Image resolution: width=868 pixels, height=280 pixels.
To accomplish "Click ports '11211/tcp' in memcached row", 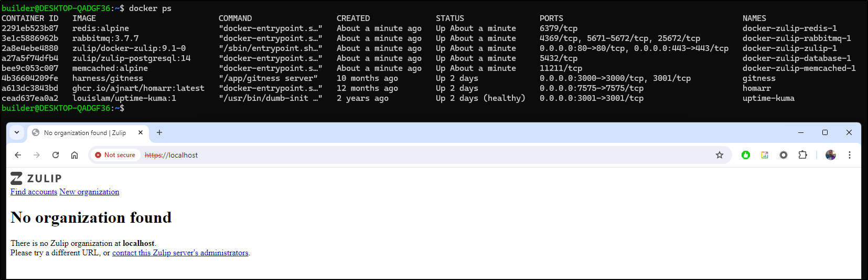I will (x=561, y=68).
